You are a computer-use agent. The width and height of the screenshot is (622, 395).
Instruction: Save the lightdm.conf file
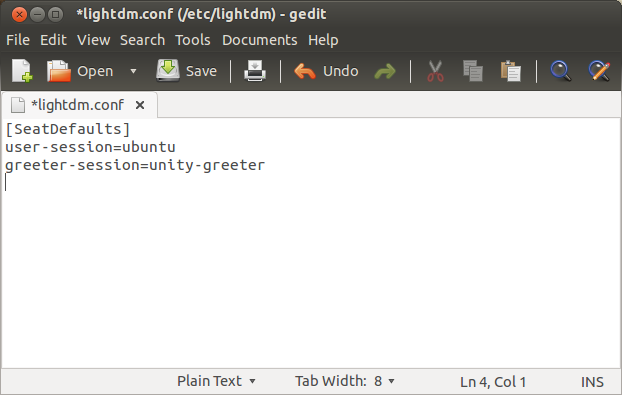point(186,71)
